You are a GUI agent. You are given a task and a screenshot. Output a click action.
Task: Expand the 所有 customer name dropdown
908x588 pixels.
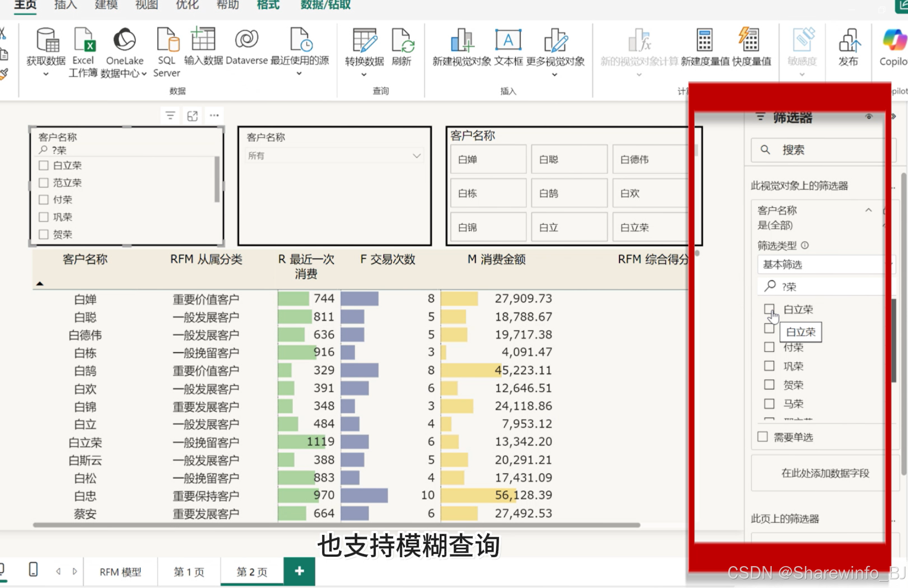coord(416,156)
